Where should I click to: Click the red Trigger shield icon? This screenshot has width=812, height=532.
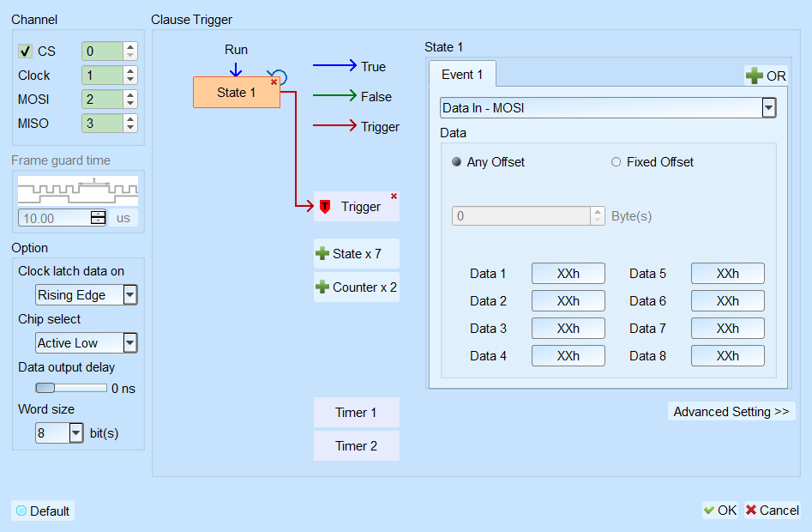[325, 207]
